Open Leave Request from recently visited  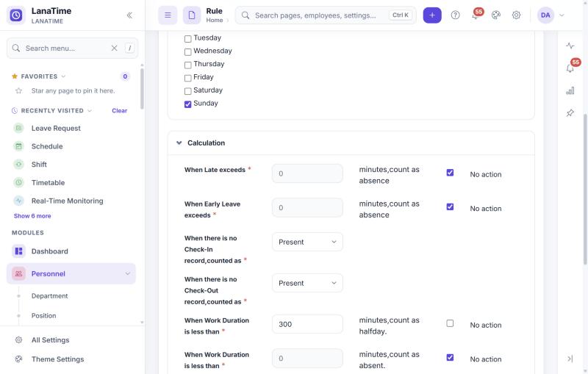click(x=56, y=128)
